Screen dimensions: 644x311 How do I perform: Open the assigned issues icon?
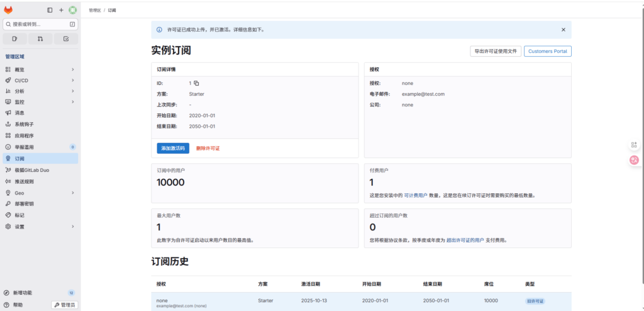coord(15,38)
